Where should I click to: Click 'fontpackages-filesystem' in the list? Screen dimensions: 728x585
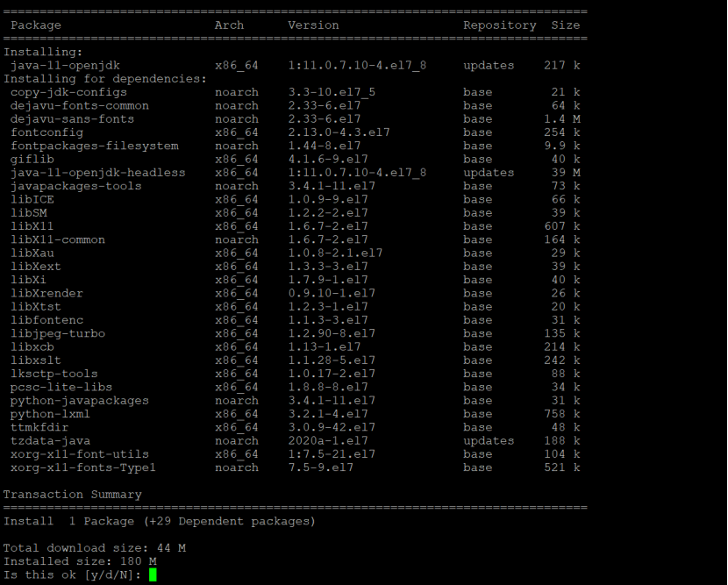pos(94,146)
